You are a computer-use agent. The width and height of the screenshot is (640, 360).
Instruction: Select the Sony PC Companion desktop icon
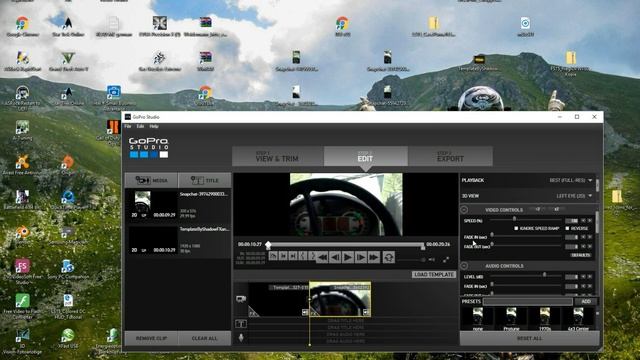[68, 269]
